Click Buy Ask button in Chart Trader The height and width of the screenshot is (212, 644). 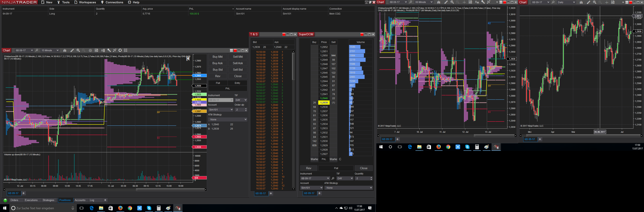218,63
